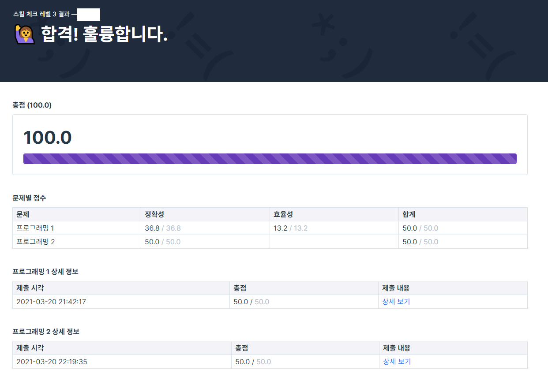
Task: Click the 총점 (100.0) section label
Action: click(32, 105)
